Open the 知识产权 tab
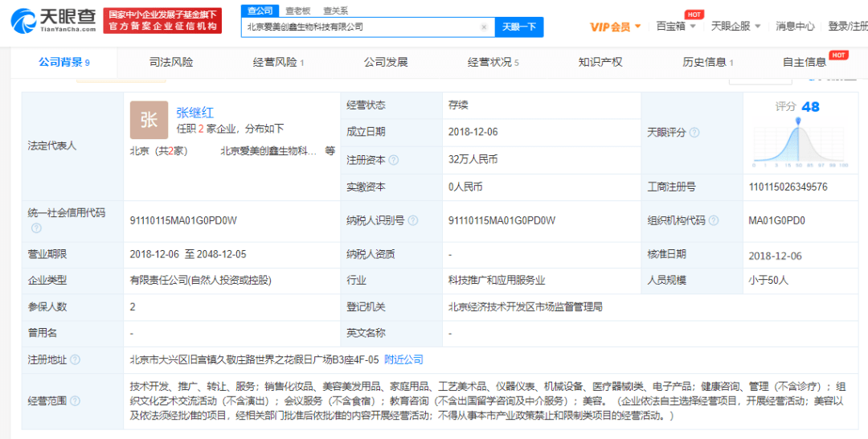 click(x=600, y=62)
